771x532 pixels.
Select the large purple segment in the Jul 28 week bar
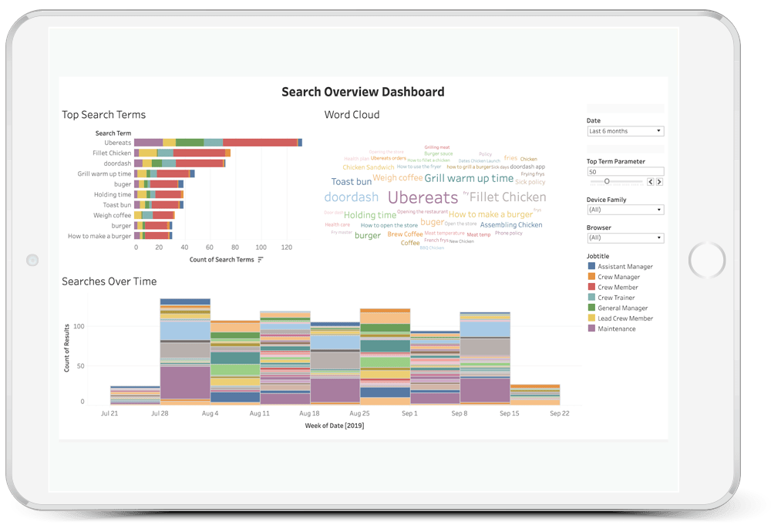point(185,382)
